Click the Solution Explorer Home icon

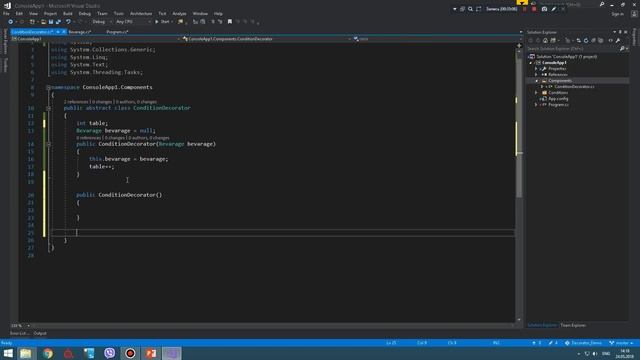pyautogui.click(x=545, y=40)
